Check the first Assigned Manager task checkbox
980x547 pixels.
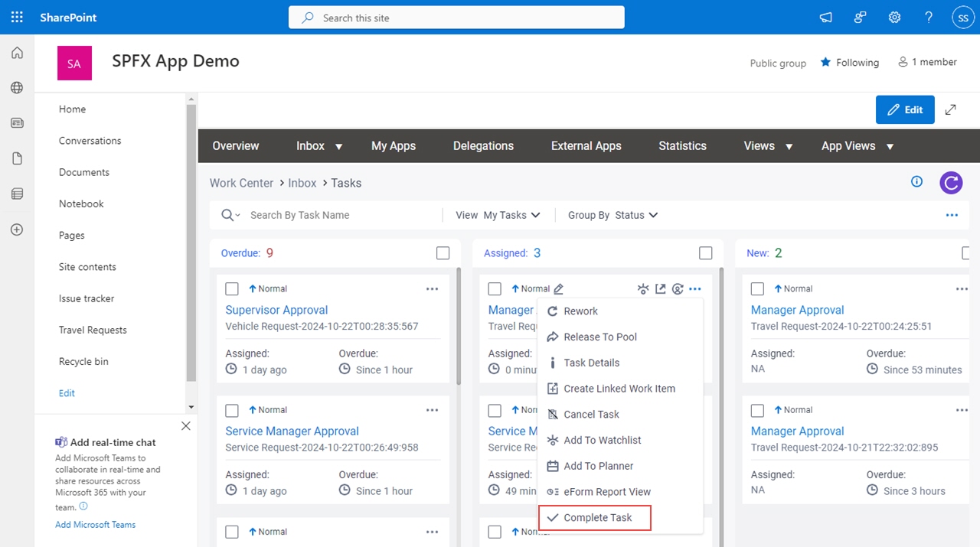495,288
